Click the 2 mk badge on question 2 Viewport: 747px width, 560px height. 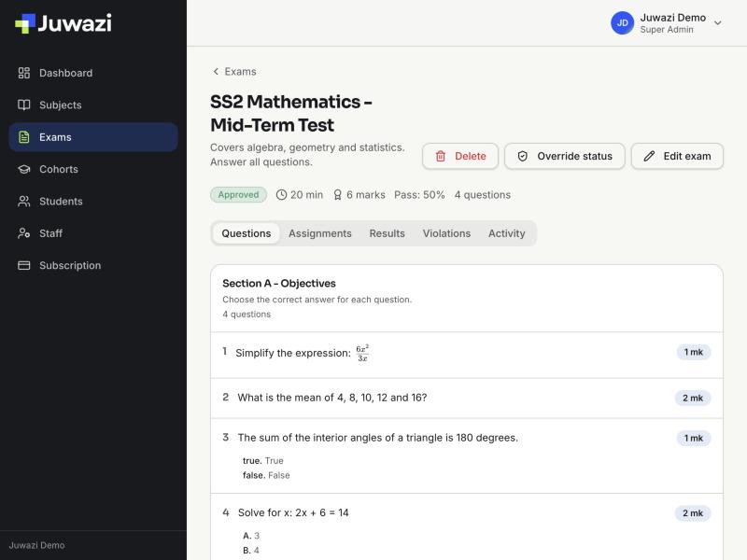[x=693, y=399]
